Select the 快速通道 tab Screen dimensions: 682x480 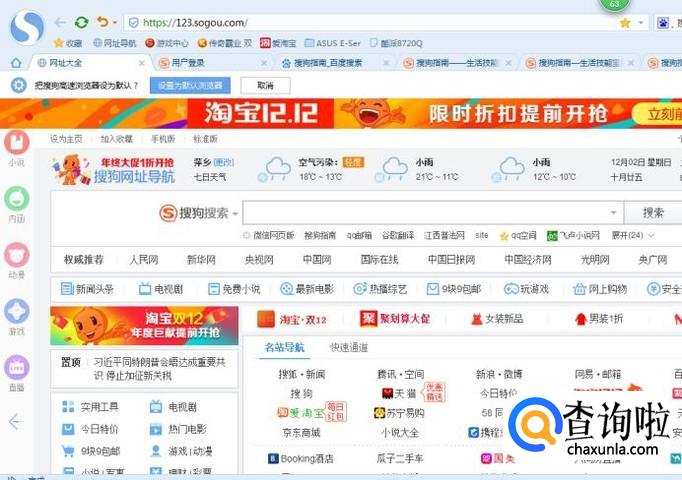tap(349, 347)
